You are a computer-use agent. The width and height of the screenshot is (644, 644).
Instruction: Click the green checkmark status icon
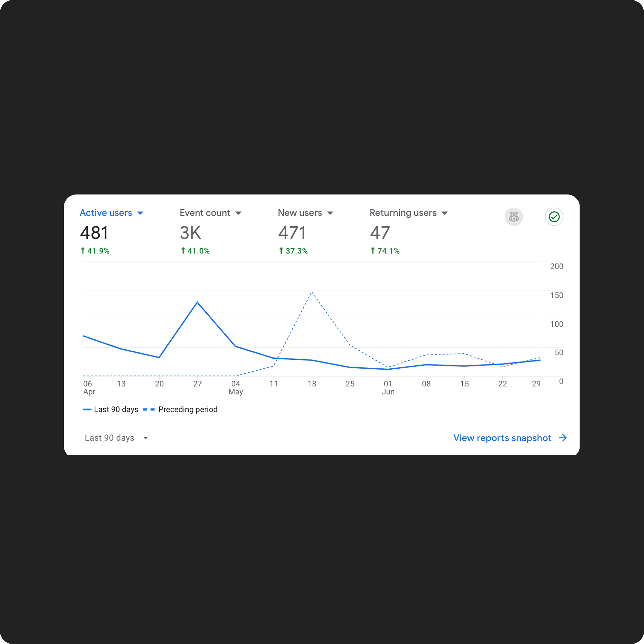(554, 217)
